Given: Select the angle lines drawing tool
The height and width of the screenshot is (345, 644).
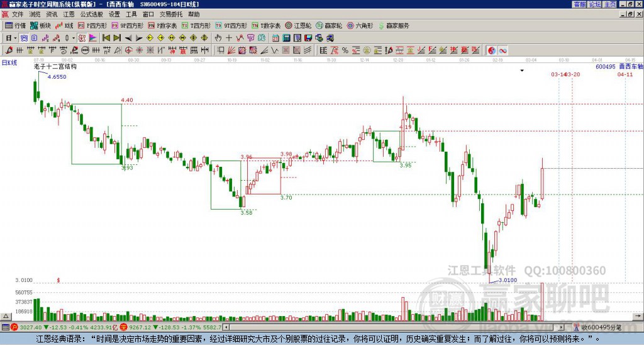Looking at the screenshot, I should (264, 50).
